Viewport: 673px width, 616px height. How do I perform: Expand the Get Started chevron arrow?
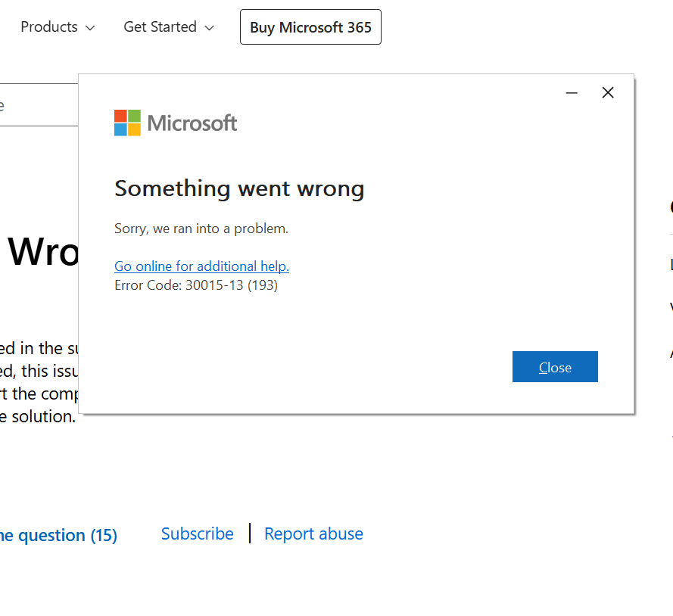coord(210,28)
